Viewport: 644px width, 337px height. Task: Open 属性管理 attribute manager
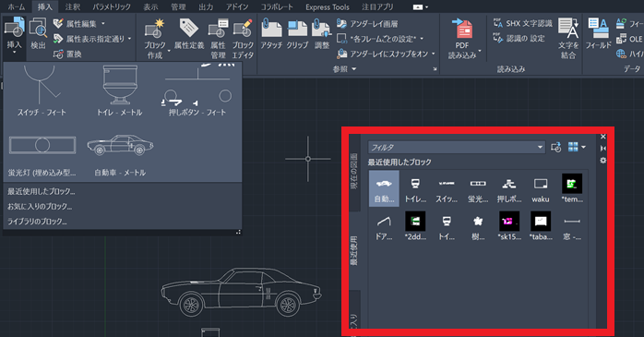[218, 40]
